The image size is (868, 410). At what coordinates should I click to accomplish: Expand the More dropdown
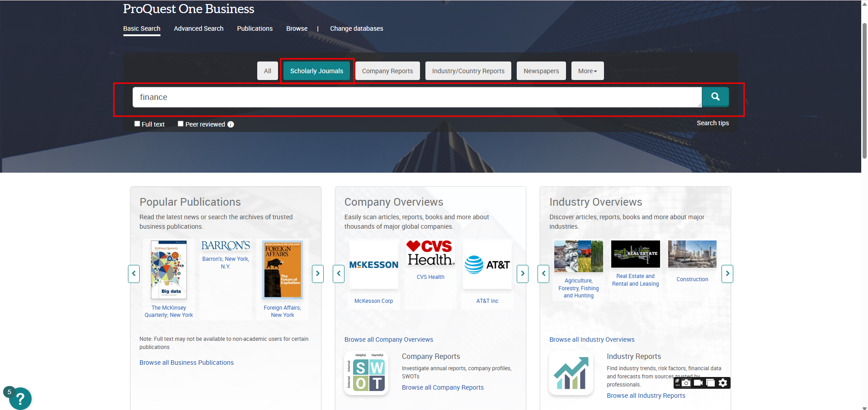pyautogui.click(x=587, y=71)
